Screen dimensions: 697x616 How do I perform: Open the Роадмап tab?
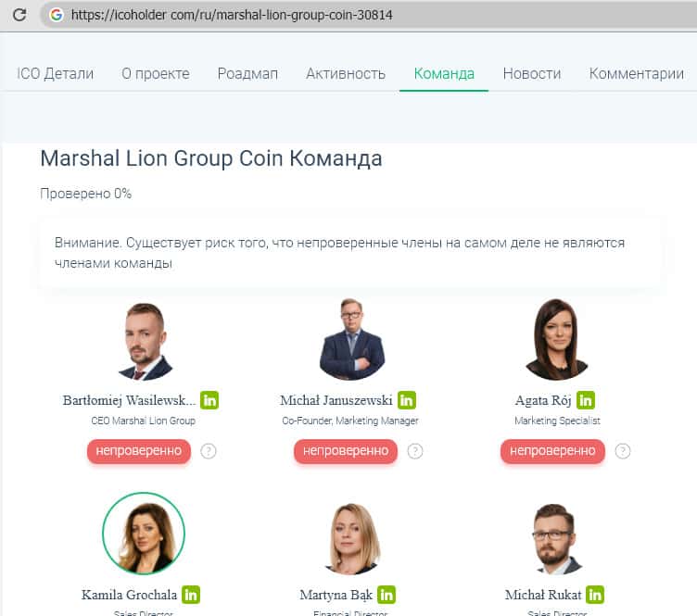[247, 73]
